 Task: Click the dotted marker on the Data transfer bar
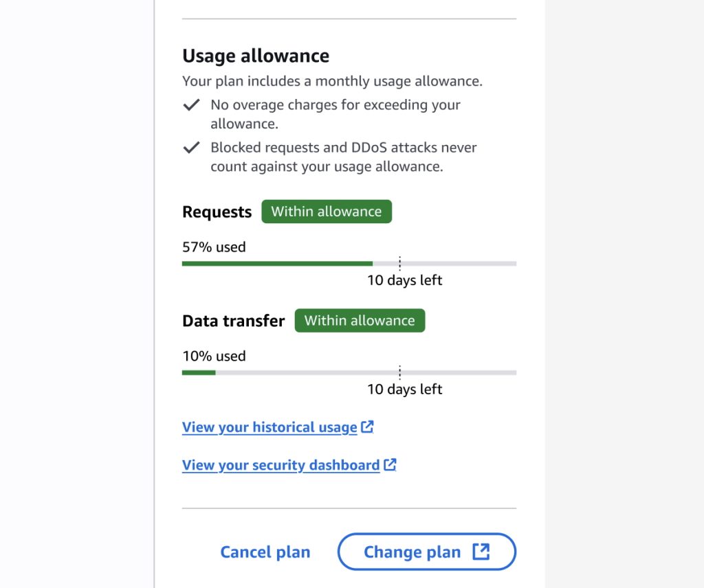click(x=399, y=372)
